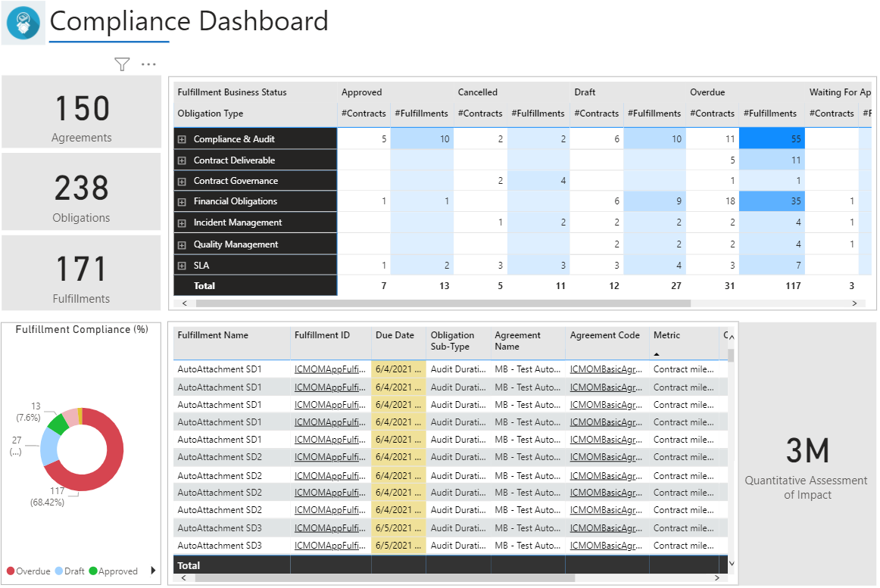Toggle the Draft legend item
This screenshot has width=880, height=588.
(x=70, y=571)
